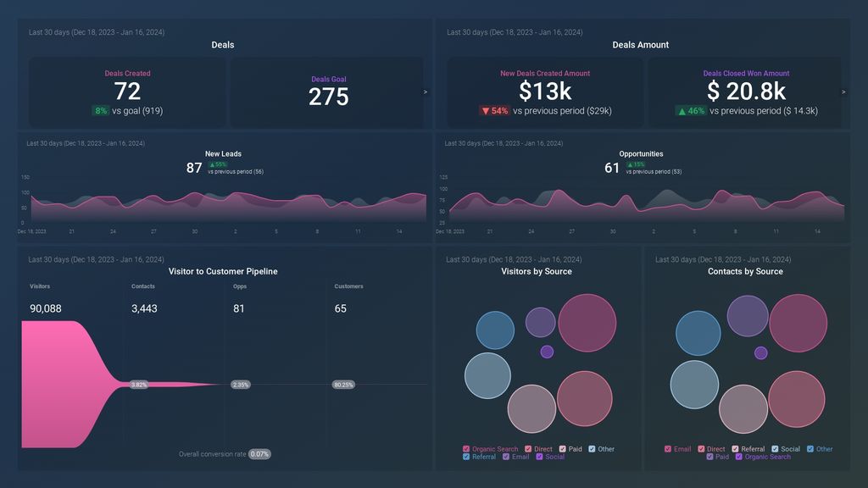This screenshot has width=868, height=488.
Task: Toggle Social checkbox in Contacts by Source legend
Action: click(775, 449)
